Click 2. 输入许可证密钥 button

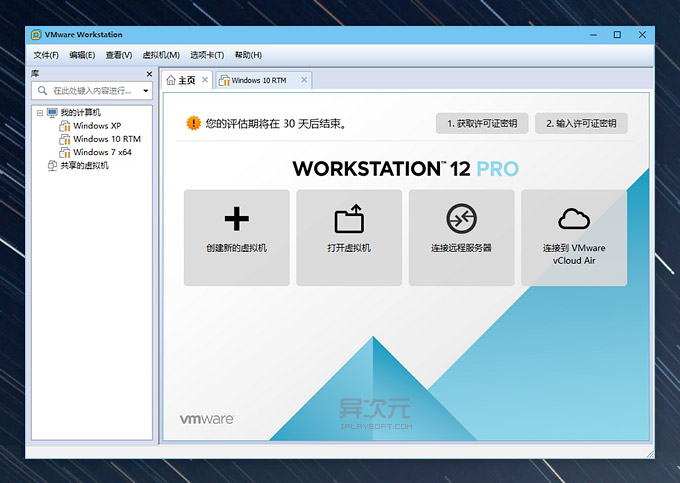coord(581,124)
